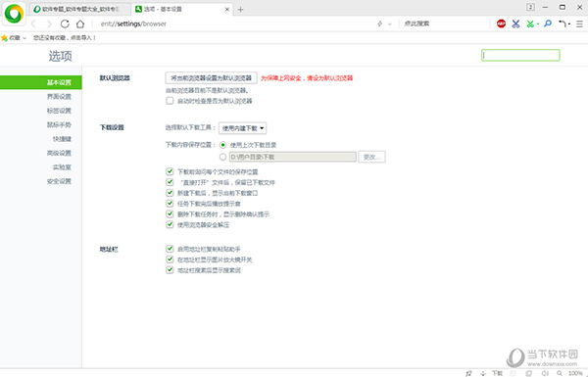Select the custom download path radio

[223, 157]
